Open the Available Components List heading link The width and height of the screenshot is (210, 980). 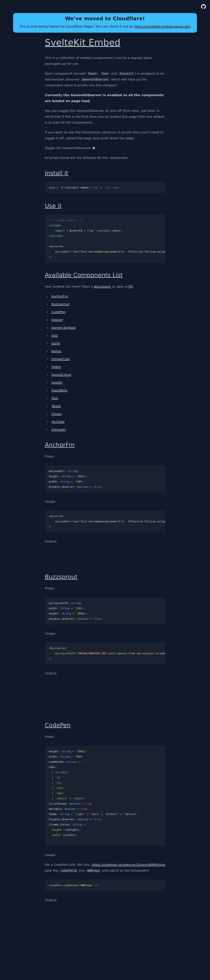pyautogui.click(x=84, y=275)
